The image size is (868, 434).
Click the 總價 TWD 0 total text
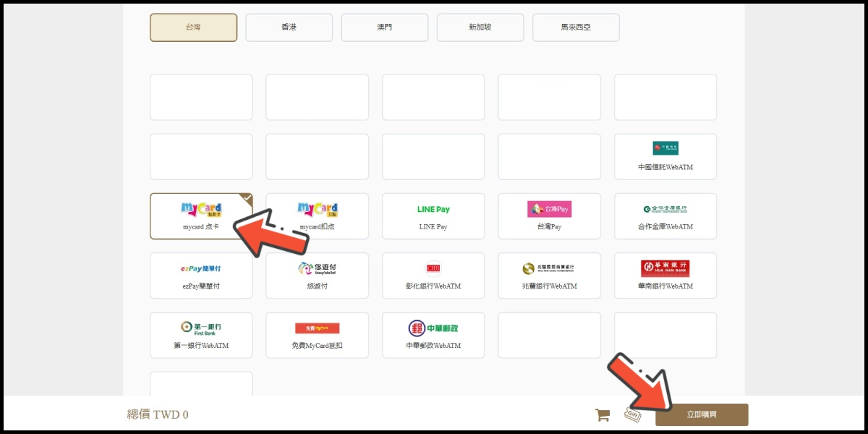pyautogui.click(x=158, y=414)
